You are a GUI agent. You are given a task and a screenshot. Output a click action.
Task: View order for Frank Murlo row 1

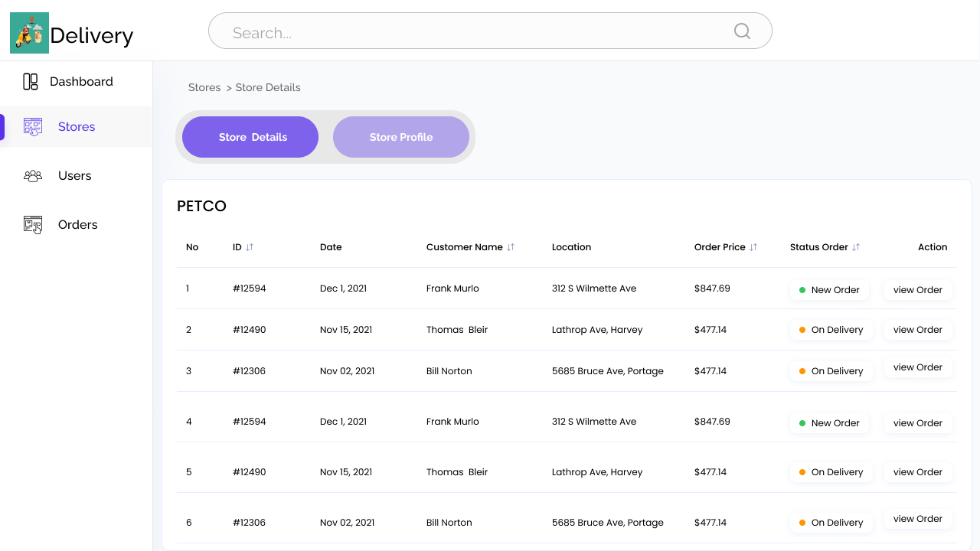tap(917, 290)
